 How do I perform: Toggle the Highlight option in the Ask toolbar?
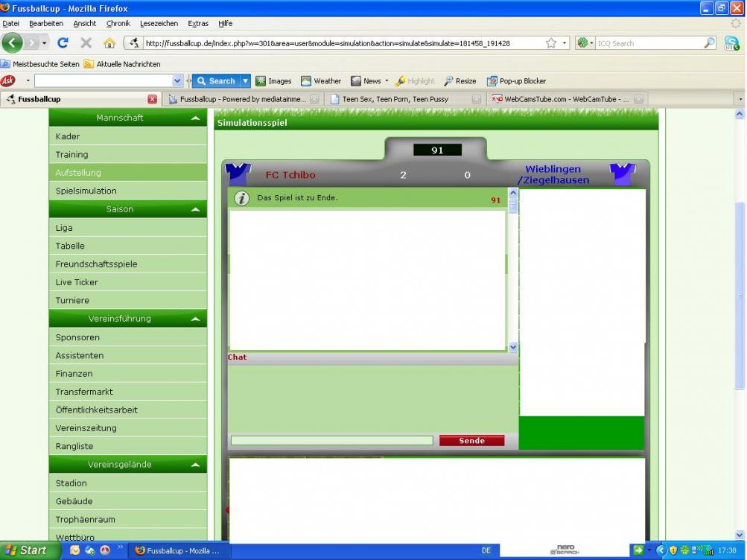[415, 81]
